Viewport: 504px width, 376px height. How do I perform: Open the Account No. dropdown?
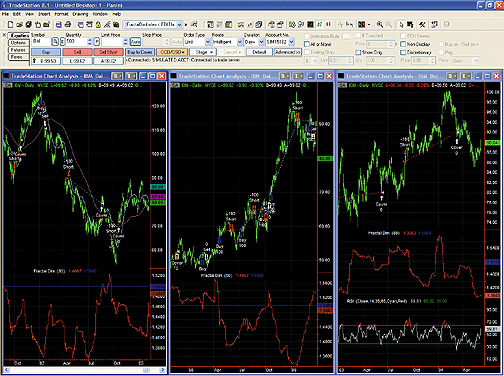point(292,42)
